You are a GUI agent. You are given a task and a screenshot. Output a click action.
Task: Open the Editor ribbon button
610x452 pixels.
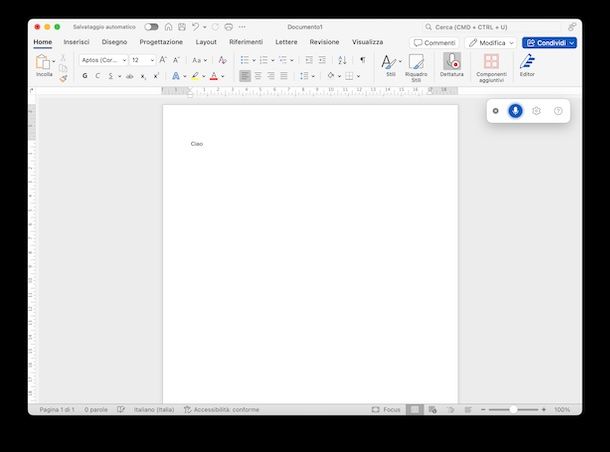(x=527, y=65)
